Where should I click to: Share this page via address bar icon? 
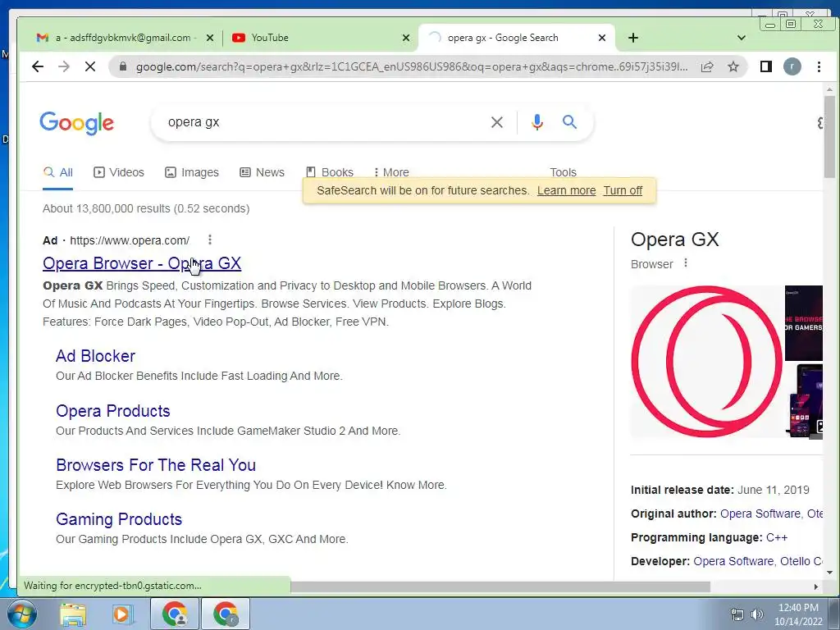point(707,66)
